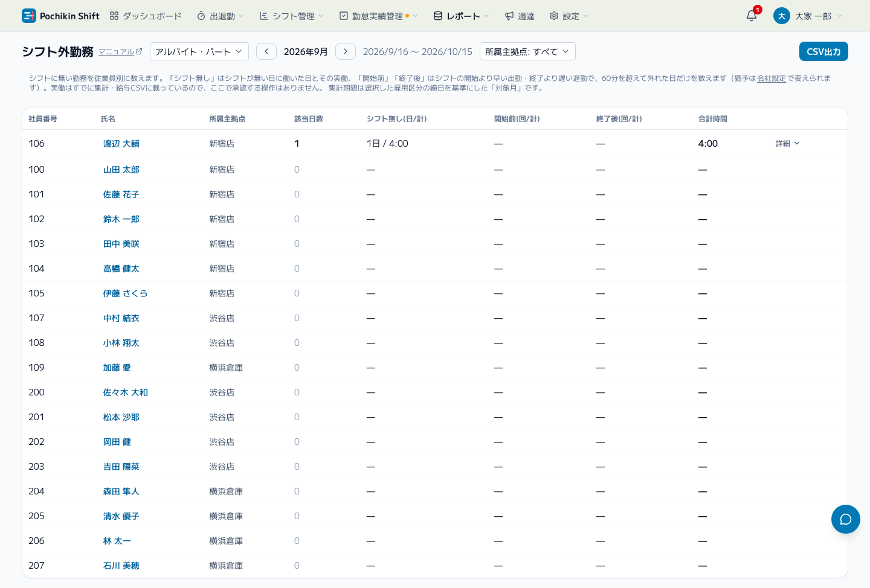This screenshot has width=870, height=588.
Task: Open the chat support bubble
Action: pos(846,519)
